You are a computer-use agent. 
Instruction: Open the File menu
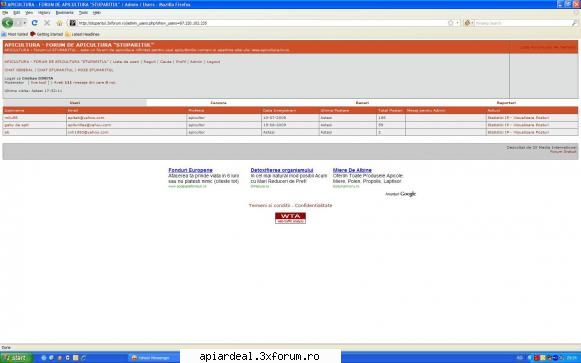tap(5, 13)
